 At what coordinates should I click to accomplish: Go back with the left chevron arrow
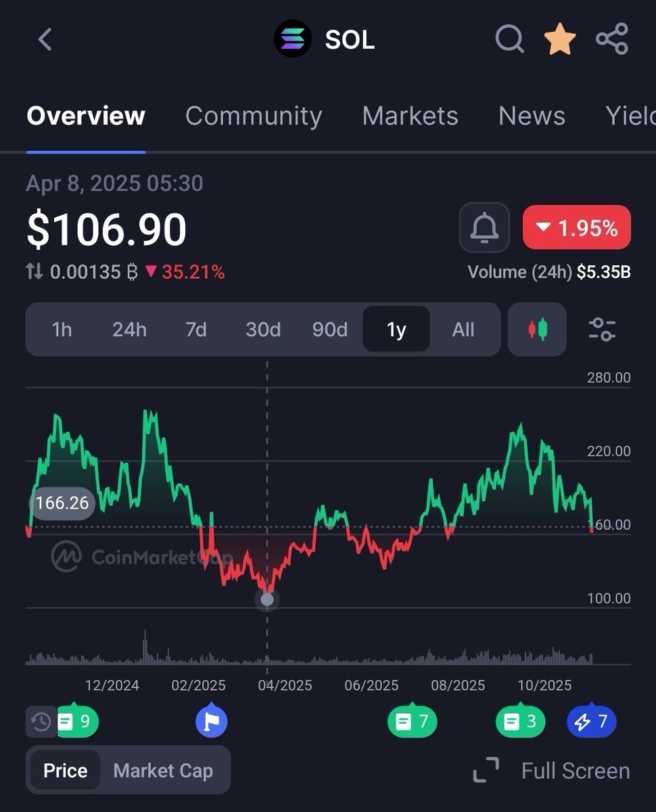pos(45,39)
